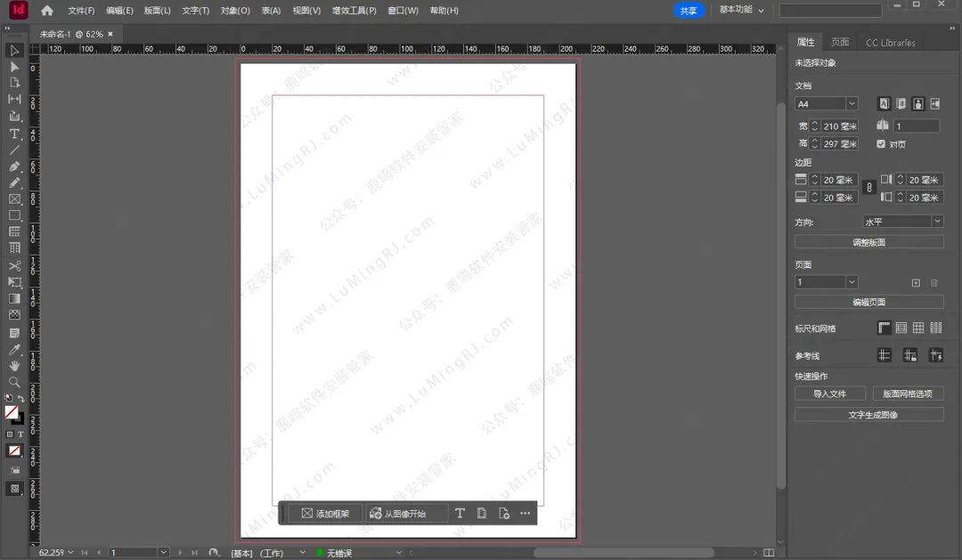Open the 文件(F) menu
962x560 pixels.
[81, 11]
